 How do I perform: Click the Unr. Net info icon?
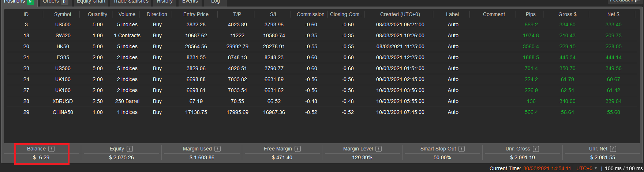click(613, 149)
